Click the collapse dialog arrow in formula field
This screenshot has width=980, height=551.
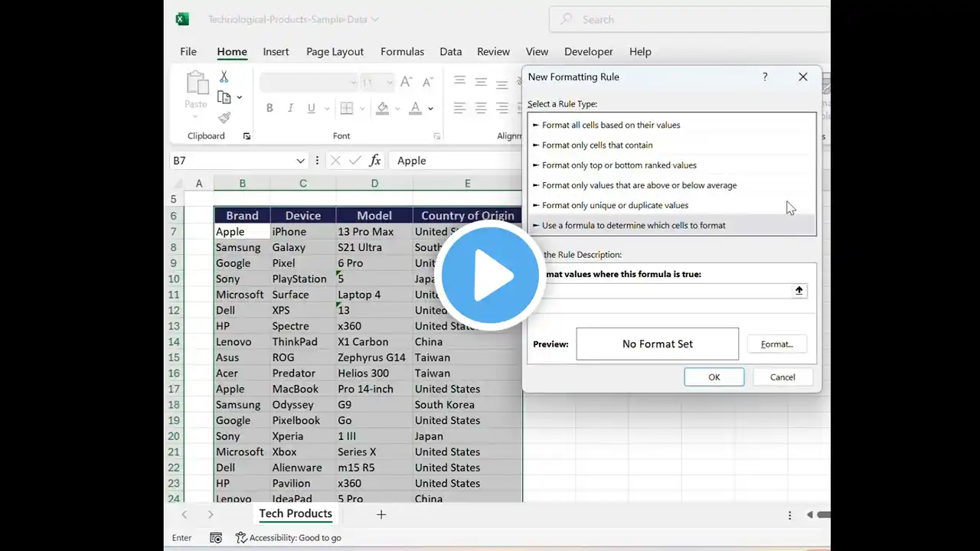tap(799, 291)
